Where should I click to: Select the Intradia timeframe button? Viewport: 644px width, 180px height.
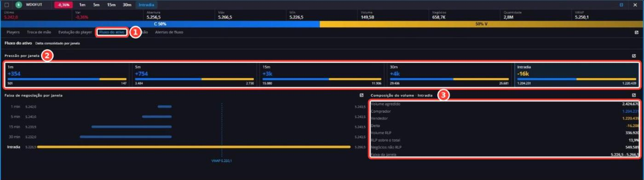click(x=146, y=5)
